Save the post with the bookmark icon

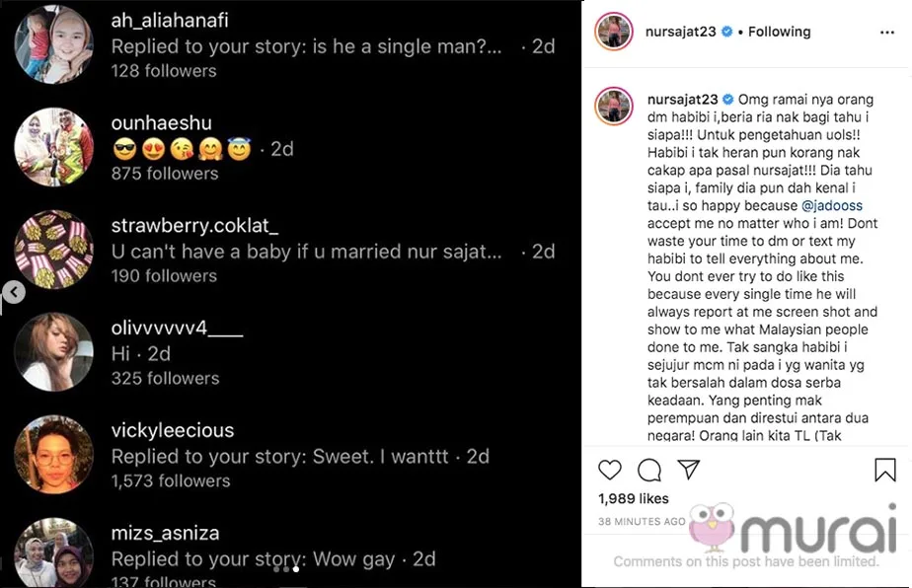click(x=885, y=470)
